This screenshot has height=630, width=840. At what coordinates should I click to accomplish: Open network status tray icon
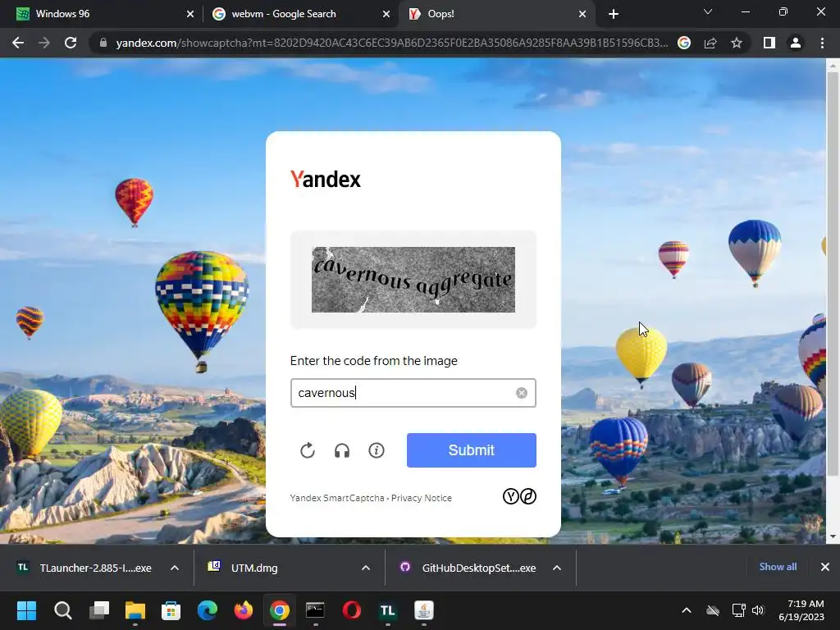tap(739, 610)
